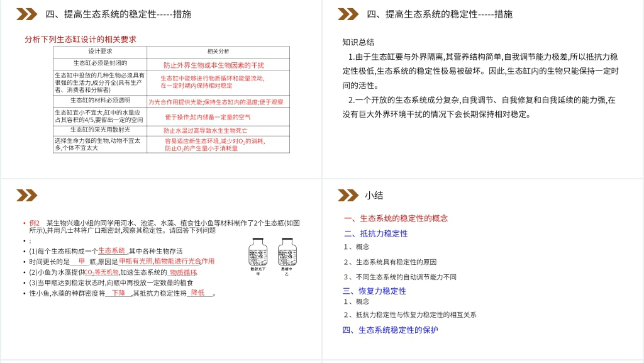Open the outline item 三、恢复力稳定性

374,291
